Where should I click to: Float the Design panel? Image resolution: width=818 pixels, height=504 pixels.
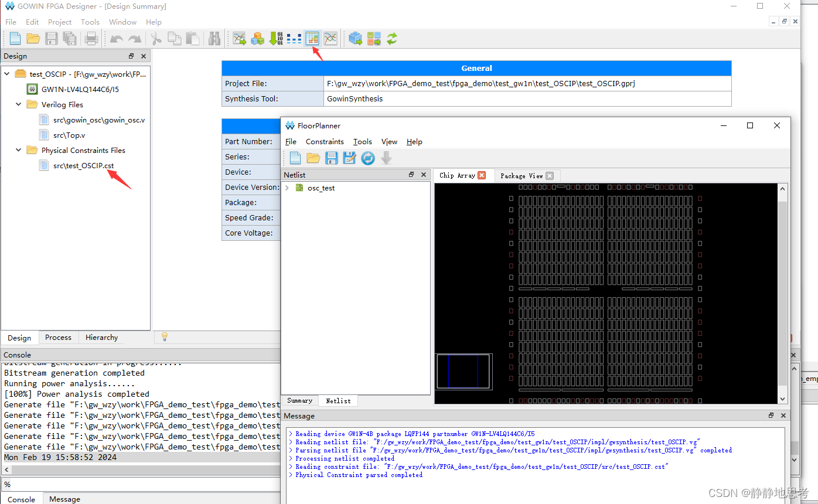pyautogui.click(x=131, y=56)
